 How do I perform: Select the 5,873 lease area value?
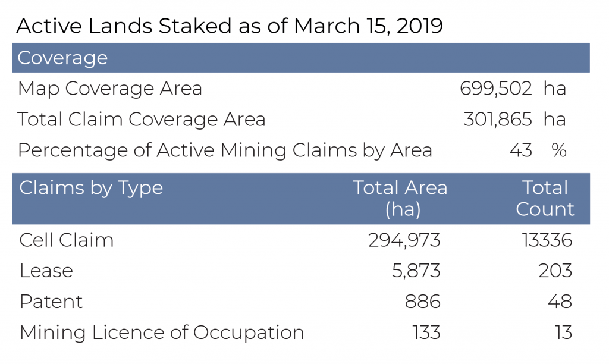click(x=416, y=271)
